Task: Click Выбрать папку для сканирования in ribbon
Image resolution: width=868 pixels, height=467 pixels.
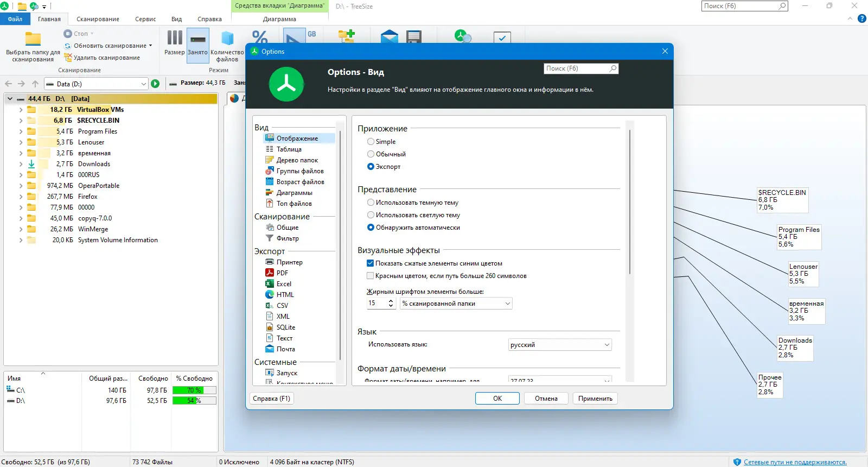Action: [x=33, y=47]
